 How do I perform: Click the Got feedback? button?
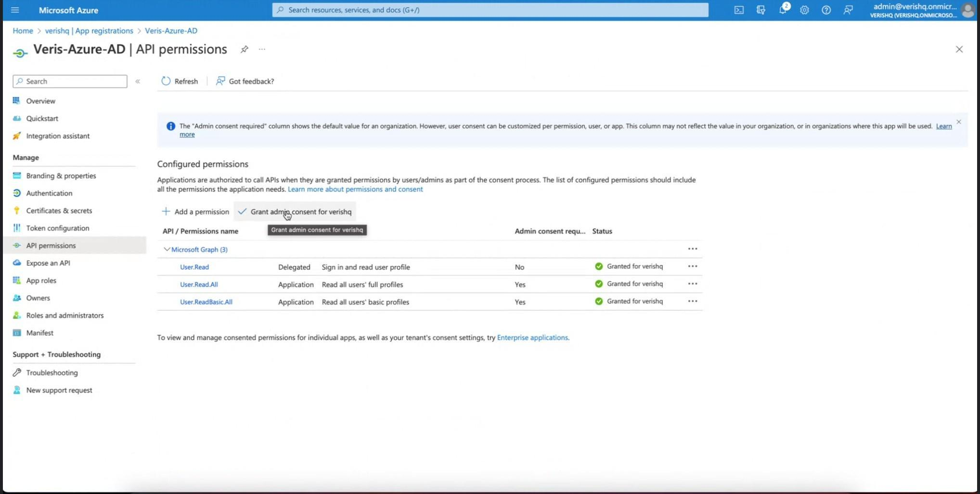[245, 81]
